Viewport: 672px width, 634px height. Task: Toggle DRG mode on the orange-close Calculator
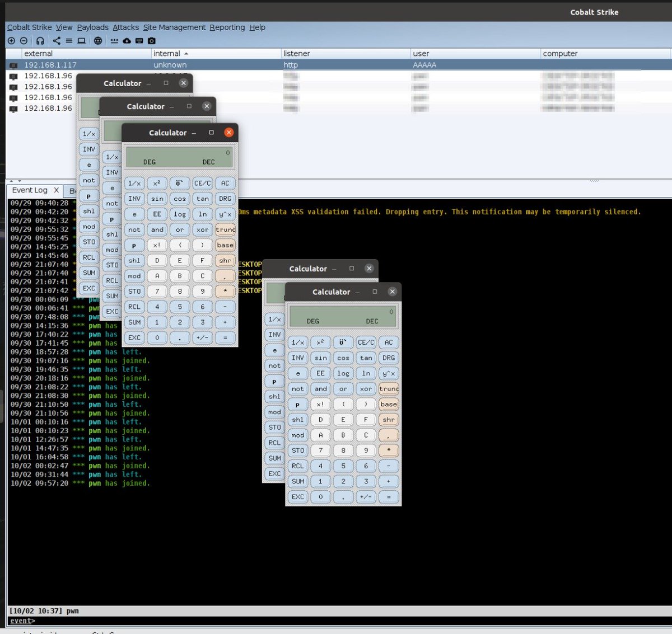(x=225, y=199)
